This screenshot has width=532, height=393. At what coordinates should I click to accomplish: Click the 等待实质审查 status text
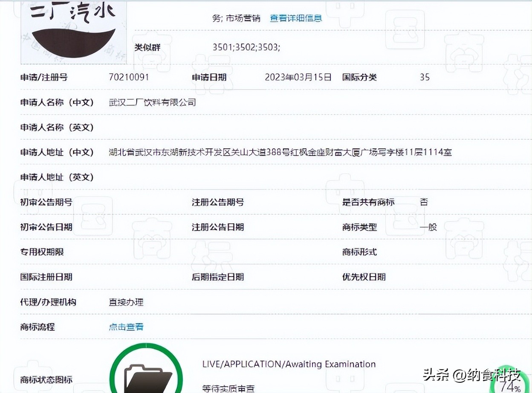tap(228, 388)
